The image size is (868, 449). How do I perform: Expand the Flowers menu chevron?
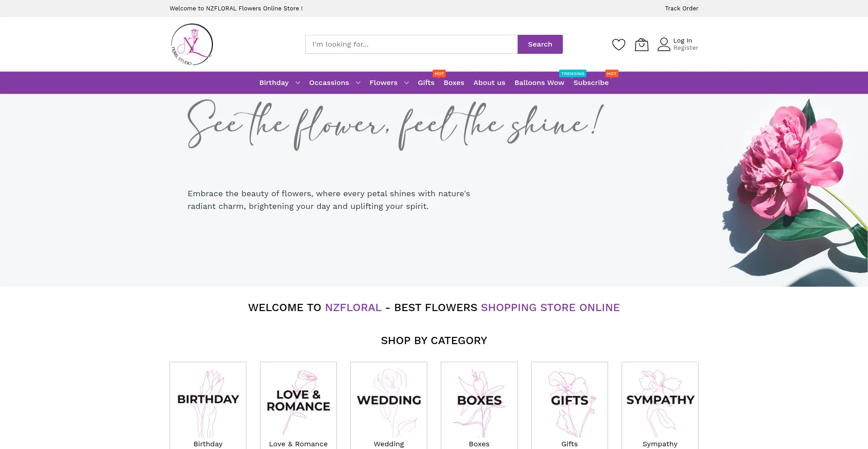406,83
